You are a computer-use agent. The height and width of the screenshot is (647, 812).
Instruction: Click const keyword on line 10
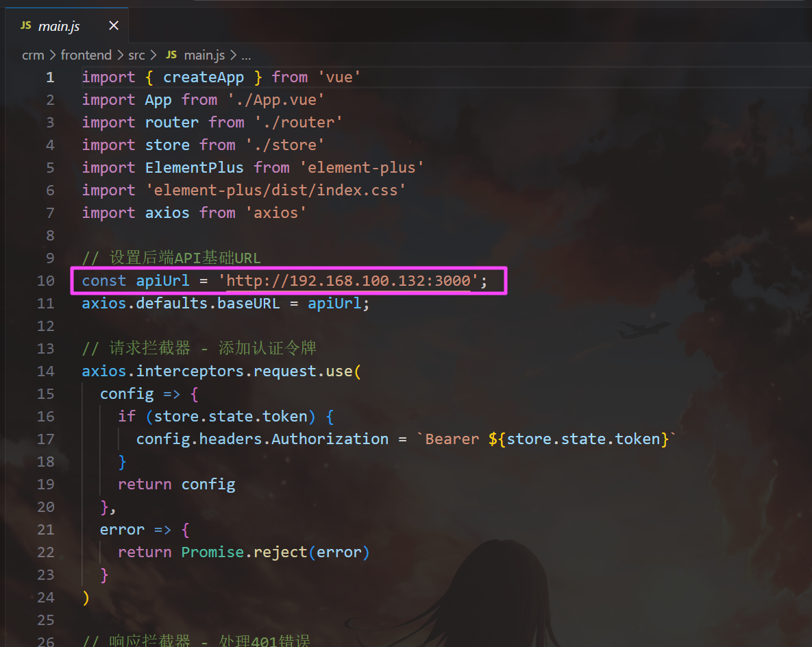click(x=103, y=281)
